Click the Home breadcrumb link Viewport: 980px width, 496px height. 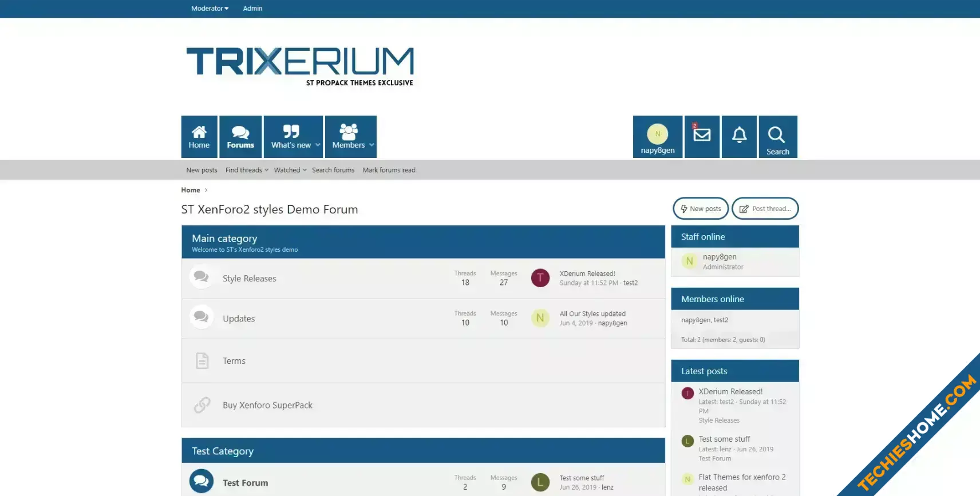tap(191, 190)
